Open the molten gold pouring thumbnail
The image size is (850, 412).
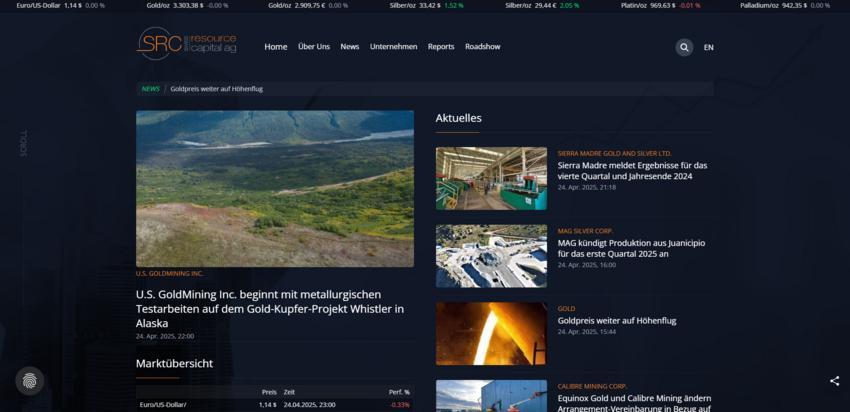pyautogui.click(x=491, y=333)
